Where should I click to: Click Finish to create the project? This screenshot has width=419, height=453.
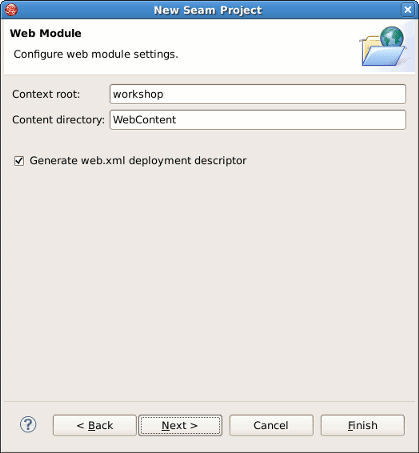(x=363, y=425)
